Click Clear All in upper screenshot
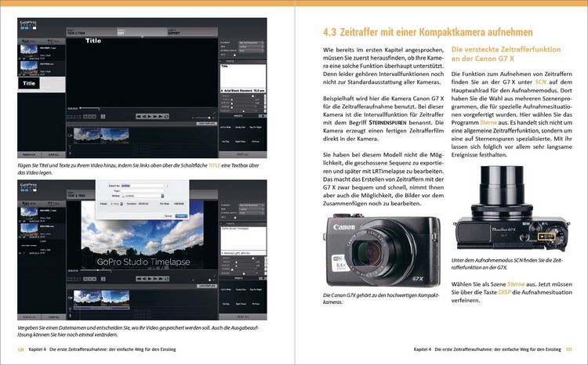The image size is (588, 365). [53, 154]
